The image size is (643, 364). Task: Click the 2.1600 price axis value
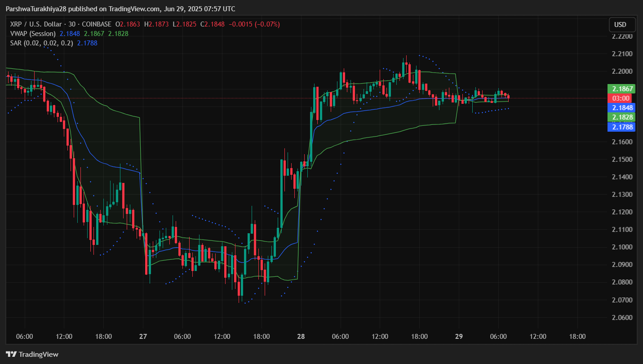622,142
